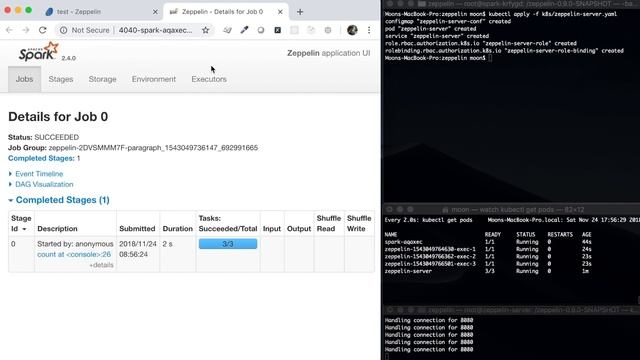Viewport: 640px width, 360px height.
Task: Open a new browser tab
Action: 300,12
